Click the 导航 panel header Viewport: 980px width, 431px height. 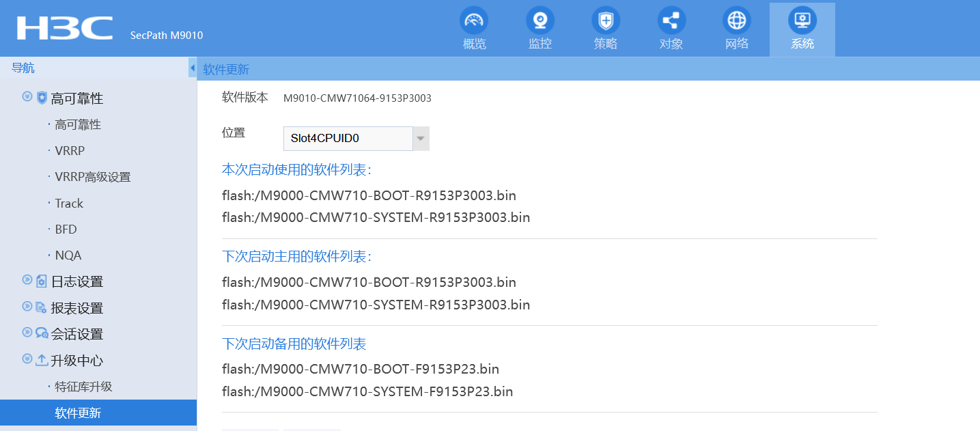(x=23, y=68)
